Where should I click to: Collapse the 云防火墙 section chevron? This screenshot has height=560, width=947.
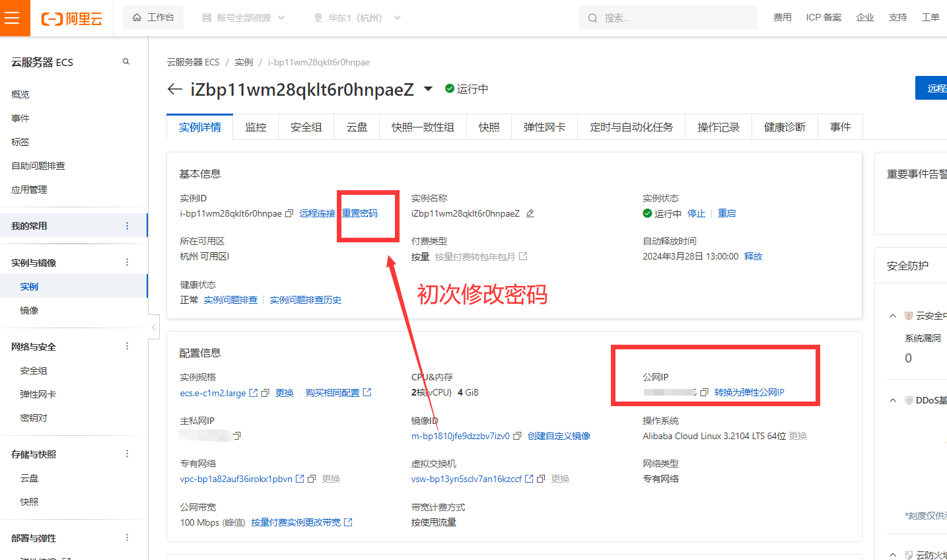(x=893, y=555)
